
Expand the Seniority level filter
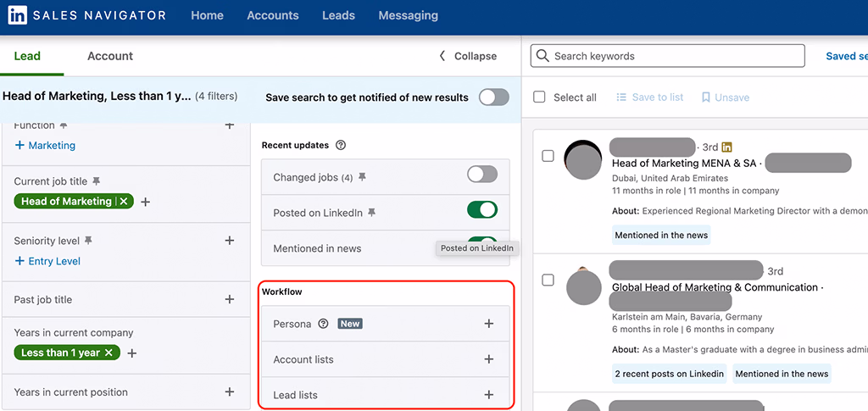click(229, 241)
